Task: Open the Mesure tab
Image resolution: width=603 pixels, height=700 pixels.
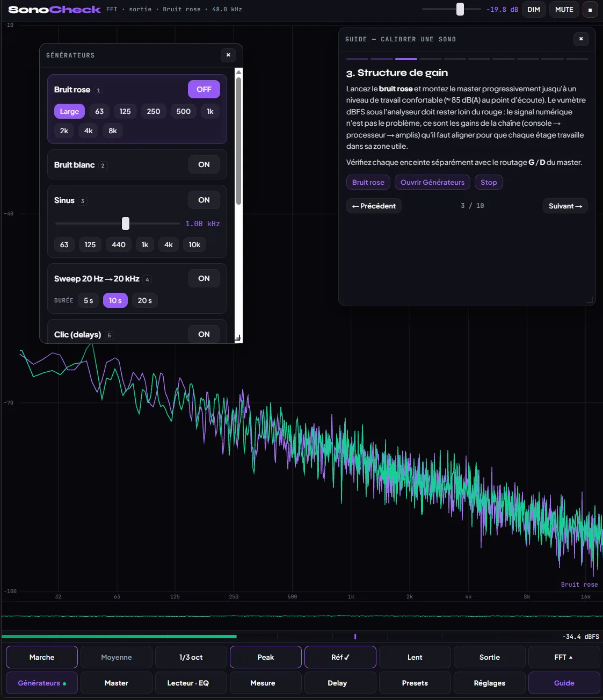Action: [266, 683]
